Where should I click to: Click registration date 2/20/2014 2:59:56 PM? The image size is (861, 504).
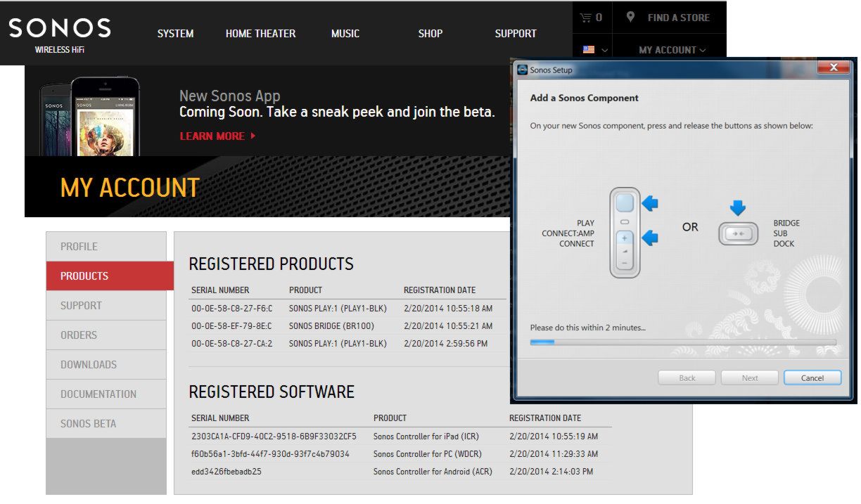point(445,344)
